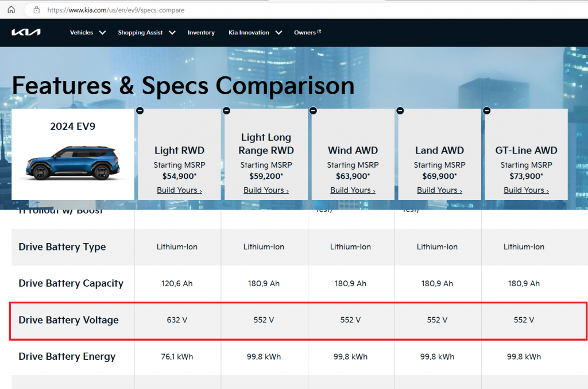The image size is (588, 389).
Task: Open the Owners external link
Action: coord(308,33)
